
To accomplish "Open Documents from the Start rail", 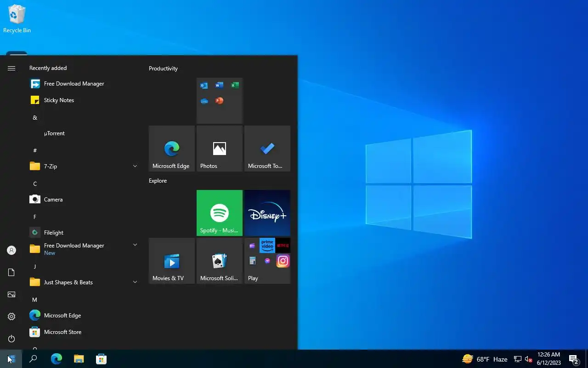I will (11, 272).
